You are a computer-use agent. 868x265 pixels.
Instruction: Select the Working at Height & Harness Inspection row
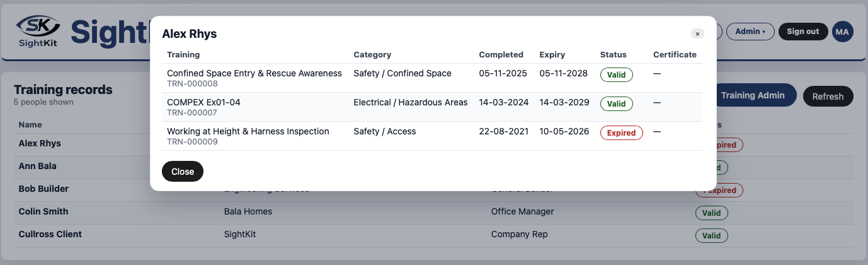(432, 136)
